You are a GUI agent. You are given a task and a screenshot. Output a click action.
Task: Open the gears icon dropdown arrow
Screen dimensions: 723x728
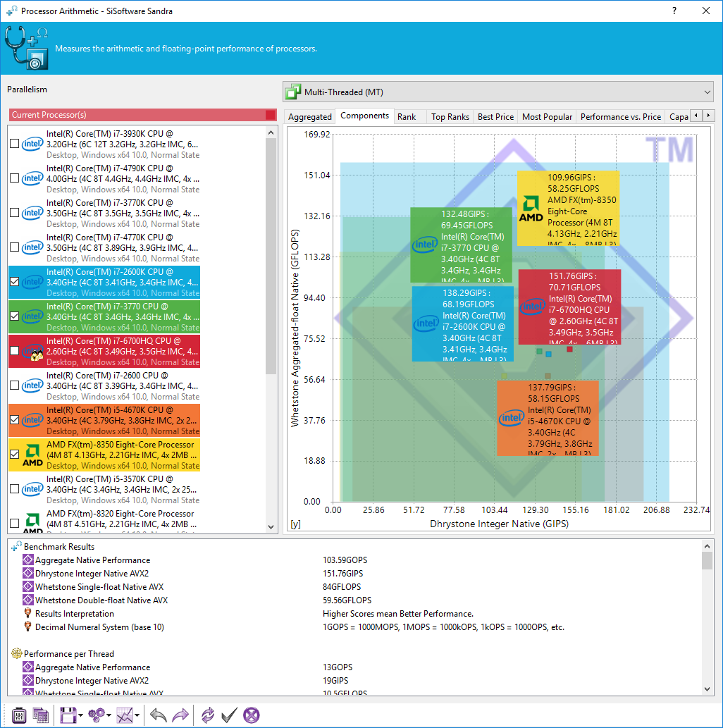tap(109, 715)
